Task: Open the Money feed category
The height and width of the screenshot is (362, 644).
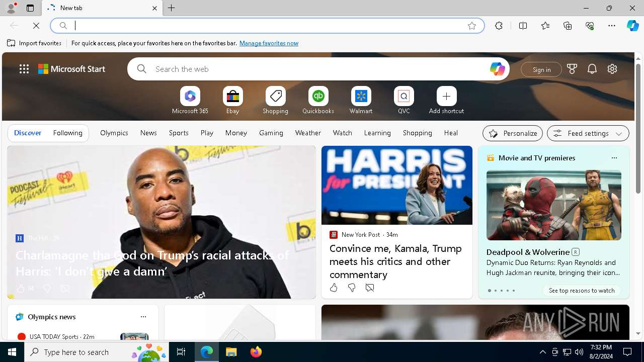Action: point(236,133)
